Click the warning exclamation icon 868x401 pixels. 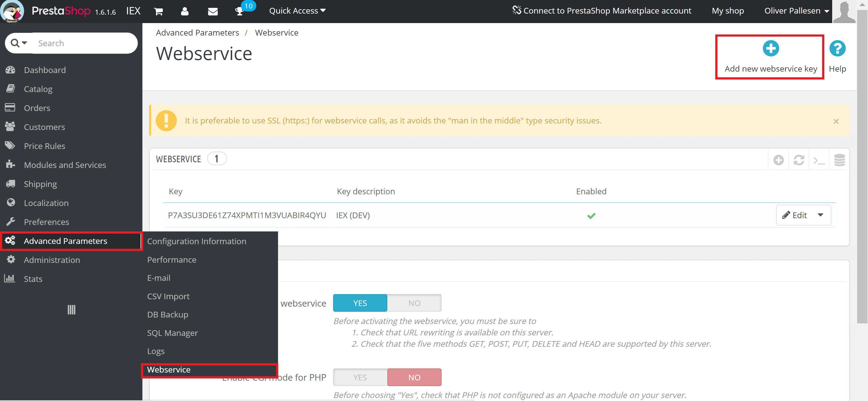(x=166, y=120)
